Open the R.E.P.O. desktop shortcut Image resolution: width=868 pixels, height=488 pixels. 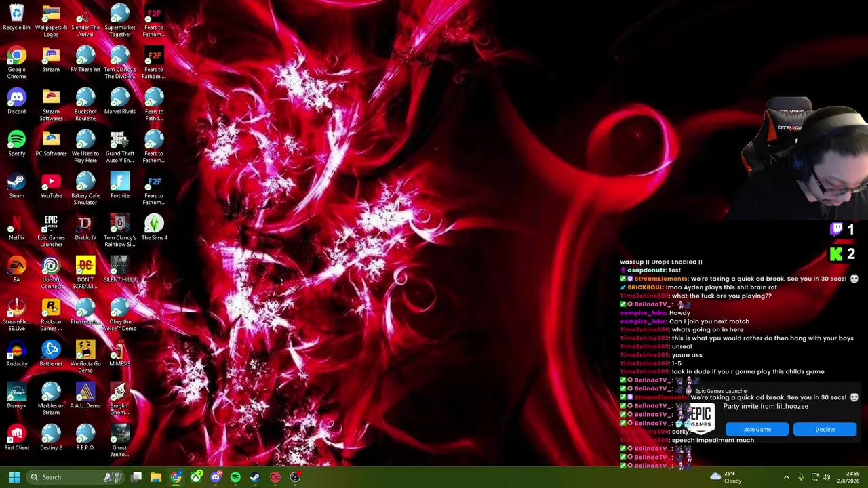(x=85, y=438)
